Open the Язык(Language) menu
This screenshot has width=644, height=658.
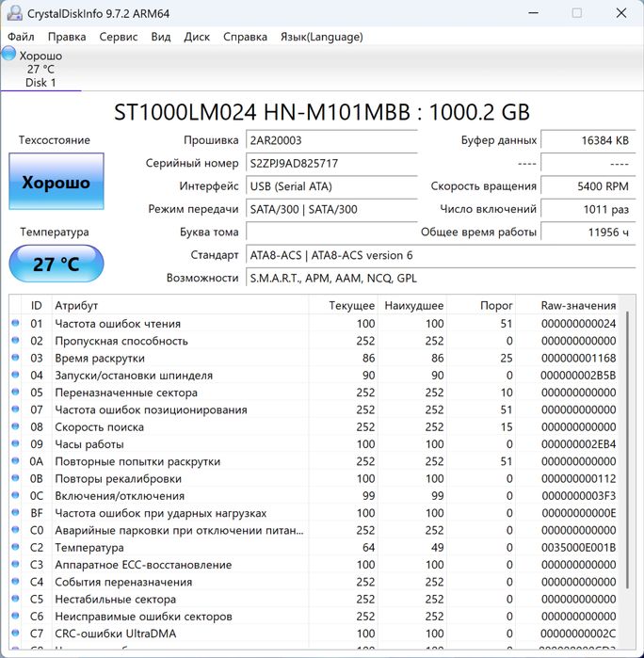(322, 37)
